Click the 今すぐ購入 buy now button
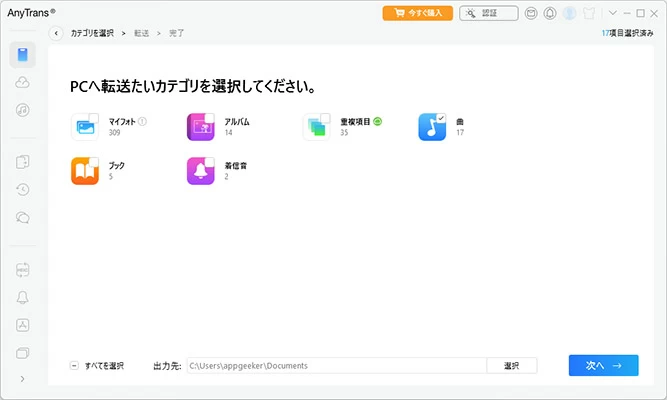 [x=417, y=14]
